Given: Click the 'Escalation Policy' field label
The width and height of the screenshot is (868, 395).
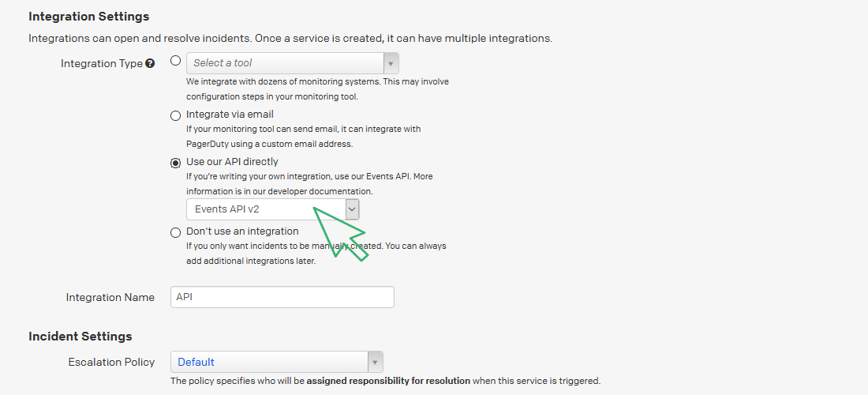Looking at the screenshot, I should pos(112,363).
